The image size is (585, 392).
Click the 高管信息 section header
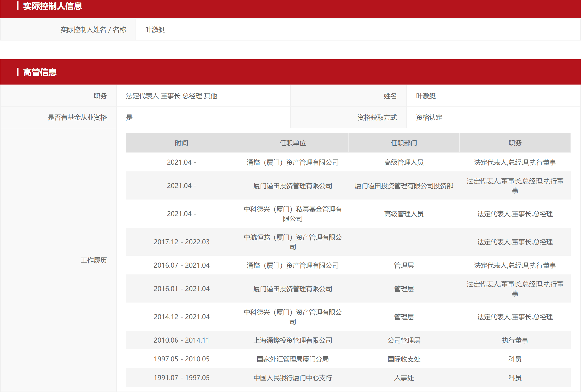point(40,73)
